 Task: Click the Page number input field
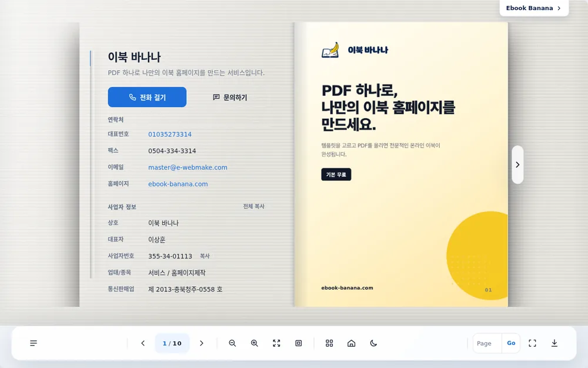(x=487, y=343)
